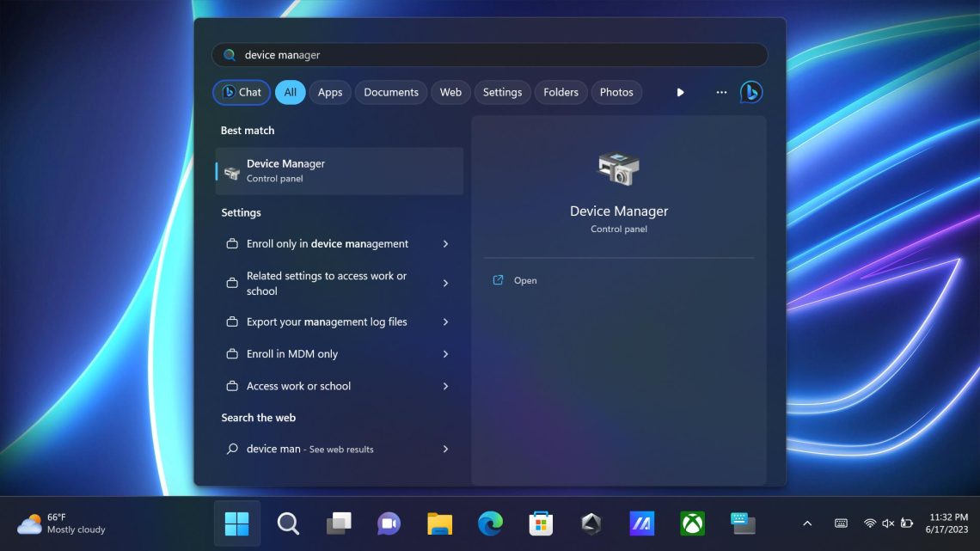The width and height of the screenshot is (980, 551).
Task: Click briefcase icon beside Enroll in MDM only
Action: pyautogui.click(x=232, y=353)
